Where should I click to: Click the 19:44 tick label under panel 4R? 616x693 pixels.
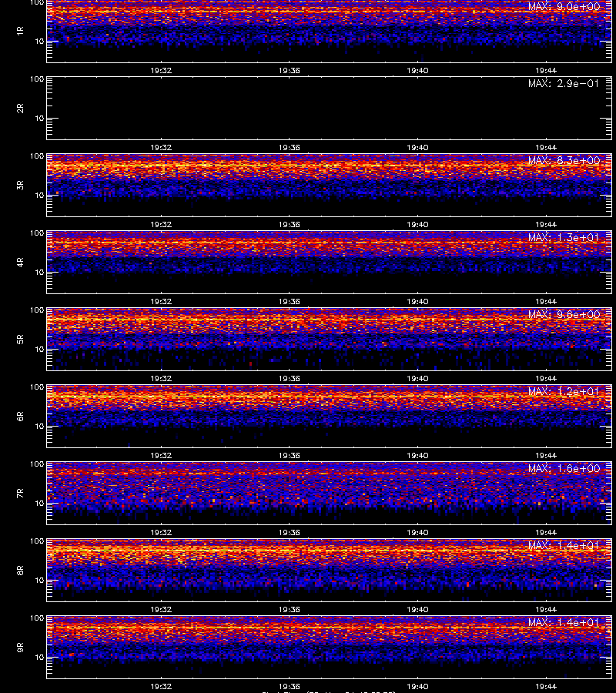[x=546, y=301]
